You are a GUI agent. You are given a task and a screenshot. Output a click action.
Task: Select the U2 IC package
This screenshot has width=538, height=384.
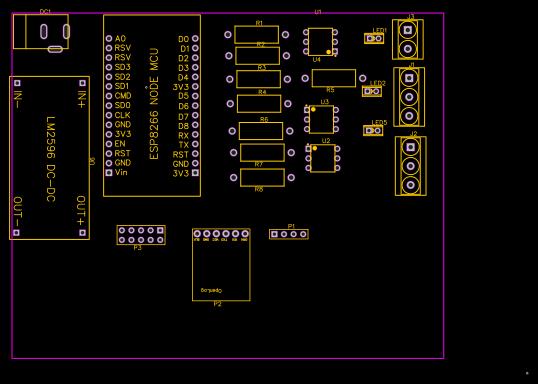coord(323,158)
